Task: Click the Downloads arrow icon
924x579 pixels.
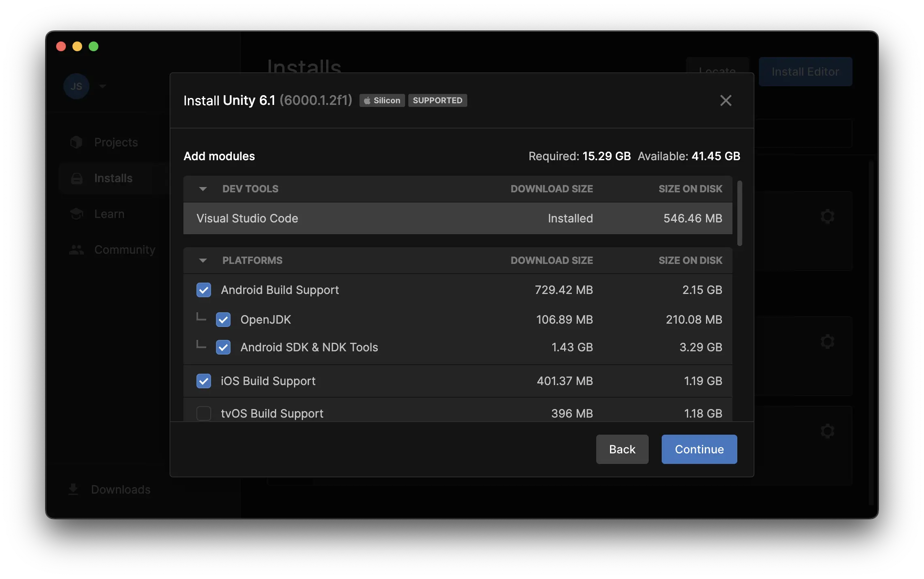Action: [x=73, y=489]
